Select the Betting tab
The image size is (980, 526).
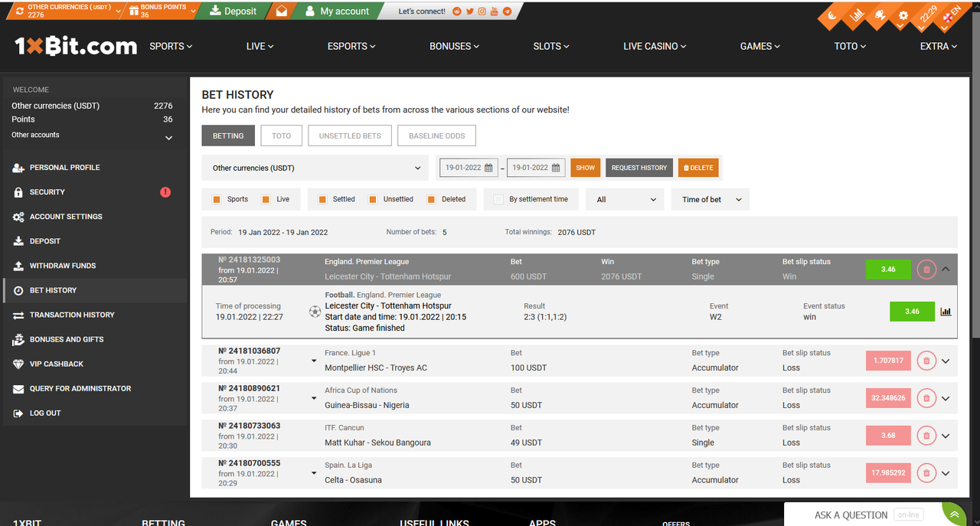pos(228,136)
